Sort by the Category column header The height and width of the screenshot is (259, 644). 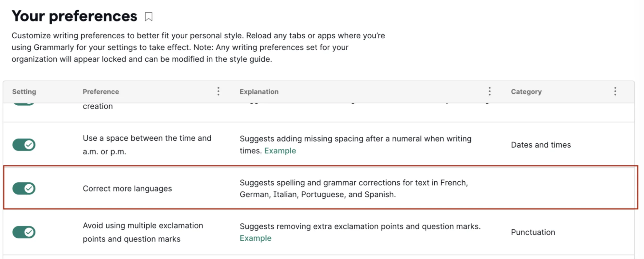pyautogui.click(x=526, y=91)
